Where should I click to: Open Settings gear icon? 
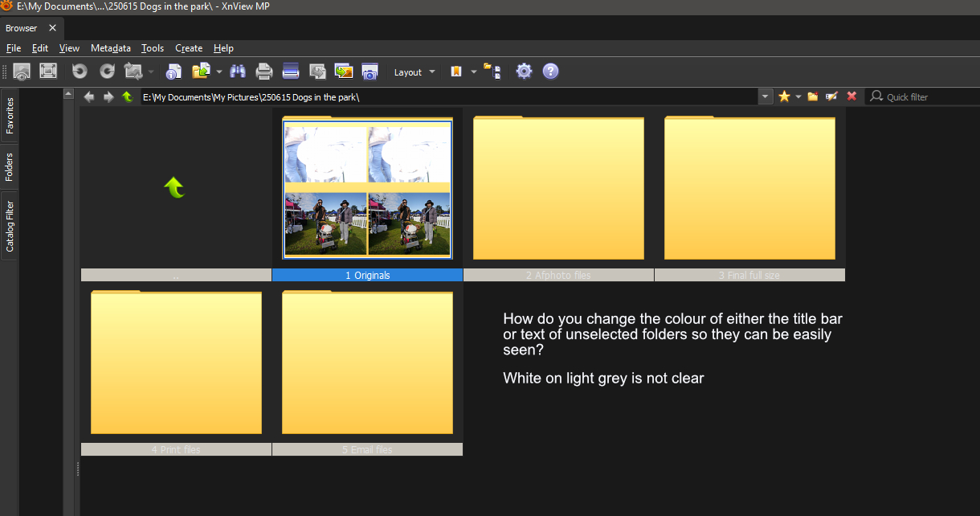tap(524, 71)
